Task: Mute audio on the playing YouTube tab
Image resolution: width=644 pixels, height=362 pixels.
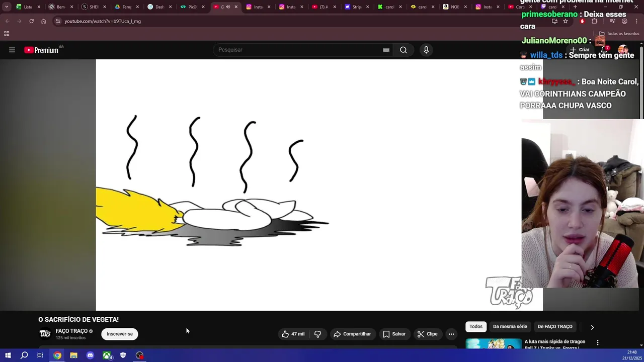Action: [228, 7]
